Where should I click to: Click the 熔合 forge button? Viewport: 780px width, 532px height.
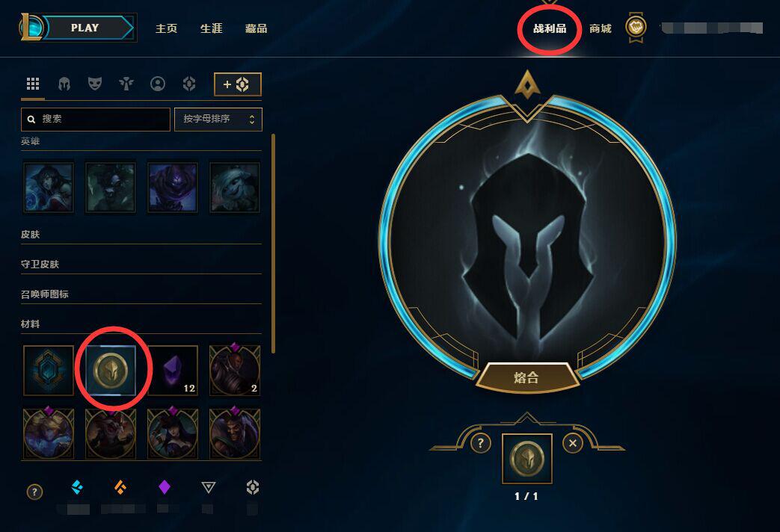click(526, 378)
